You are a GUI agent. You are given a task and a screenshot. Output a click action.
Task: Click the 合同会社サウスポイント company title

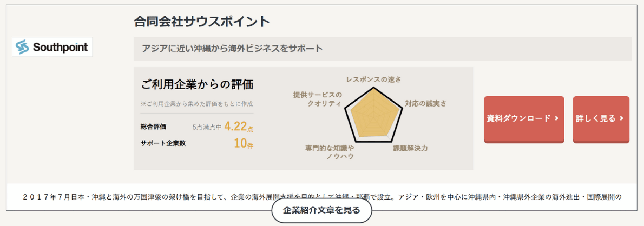click(x=202, y=22)
